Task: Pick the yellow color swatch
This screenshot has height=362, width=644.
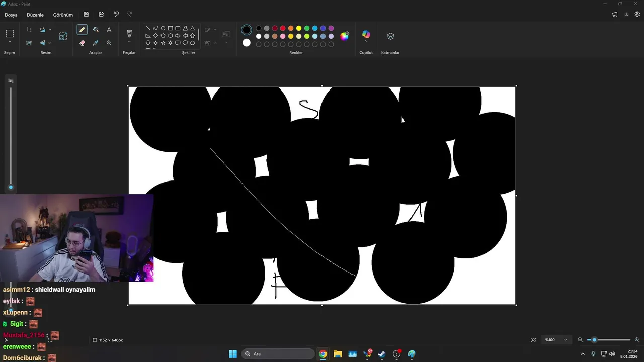Action: point(299,28)
